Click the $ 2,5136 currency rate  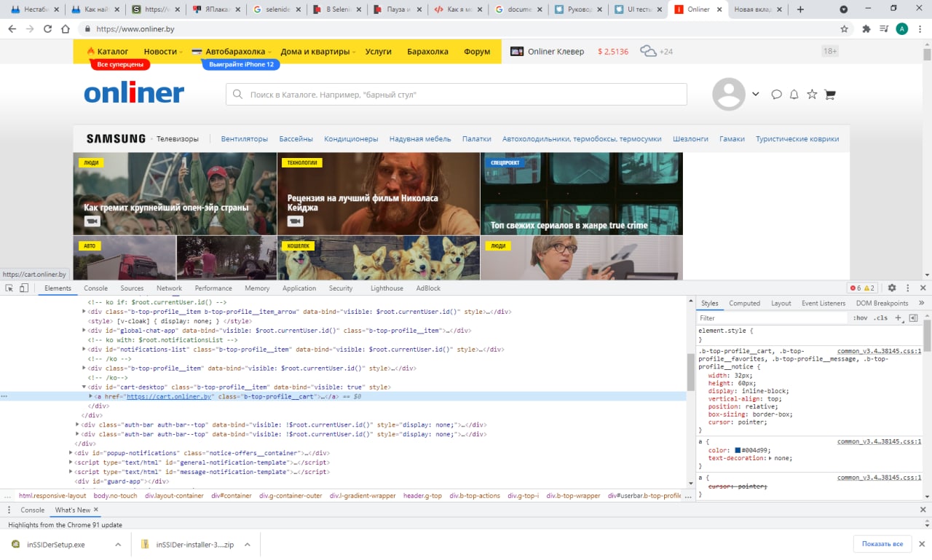coord(613,52)
